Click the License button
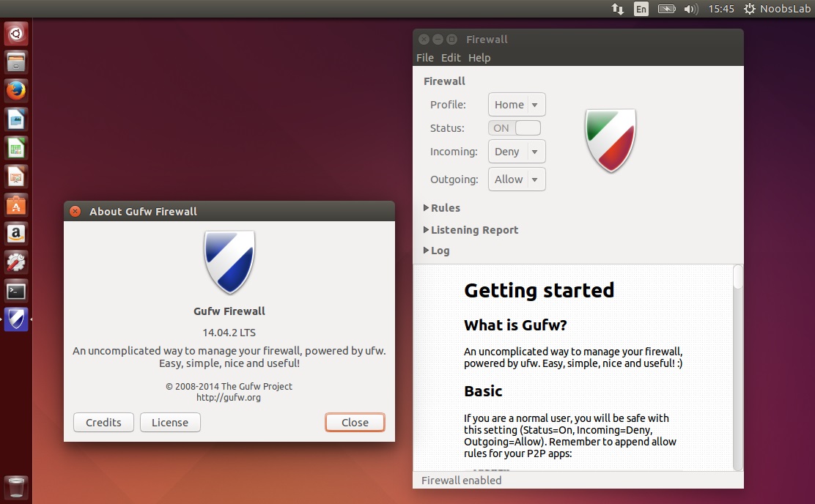The width and height of the screenshot is (815, 504). [x=170, y=423]
